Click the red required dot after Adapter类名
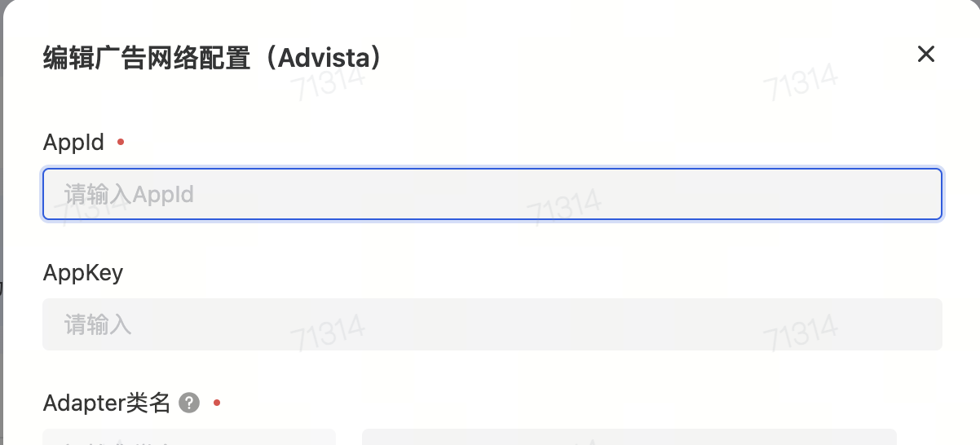Screen dimensions: 980x445 point(216,403)
